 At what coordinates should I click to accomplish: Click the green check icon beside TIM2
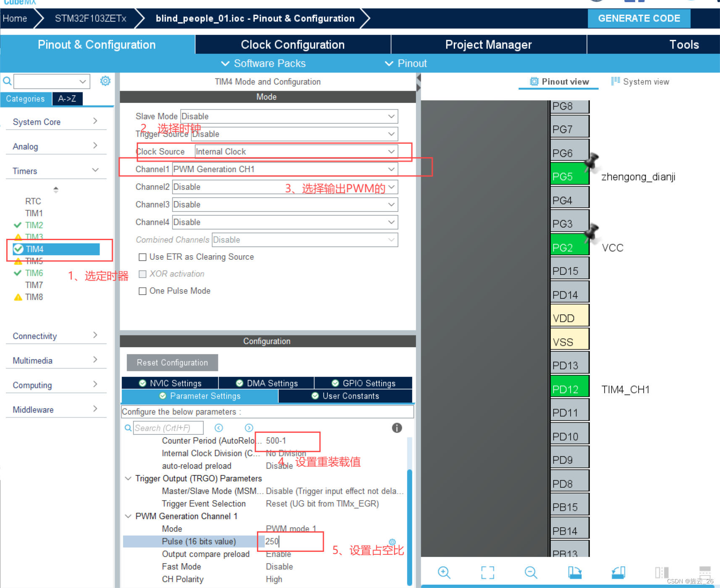click(18, 225)
